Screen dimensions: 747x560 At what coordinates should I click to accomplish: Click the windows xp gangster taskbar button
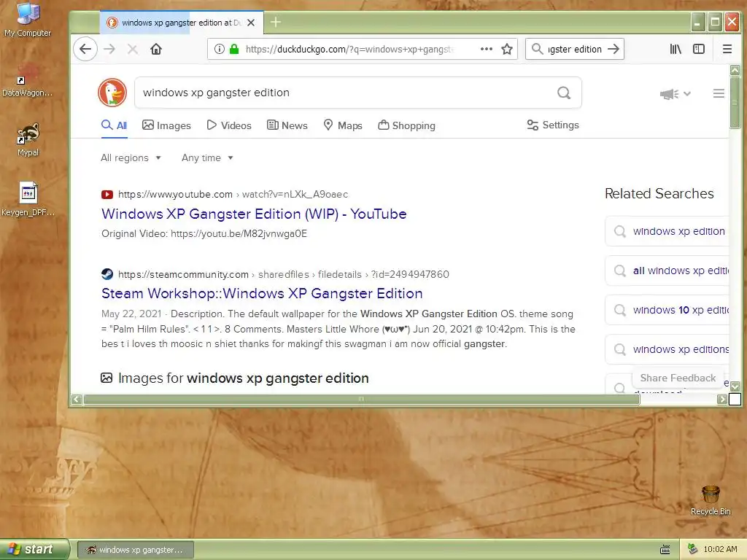point(136,550)
